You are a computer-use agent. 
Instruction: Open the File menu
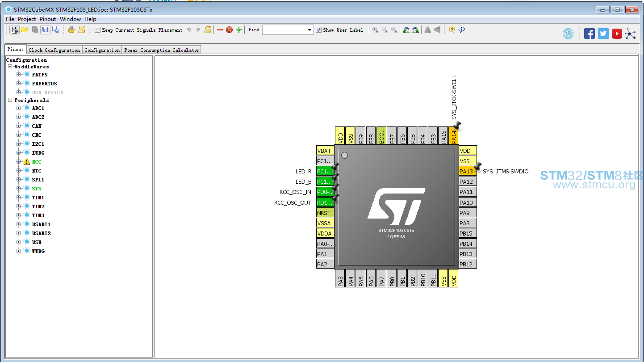click(x=10, y=19)
